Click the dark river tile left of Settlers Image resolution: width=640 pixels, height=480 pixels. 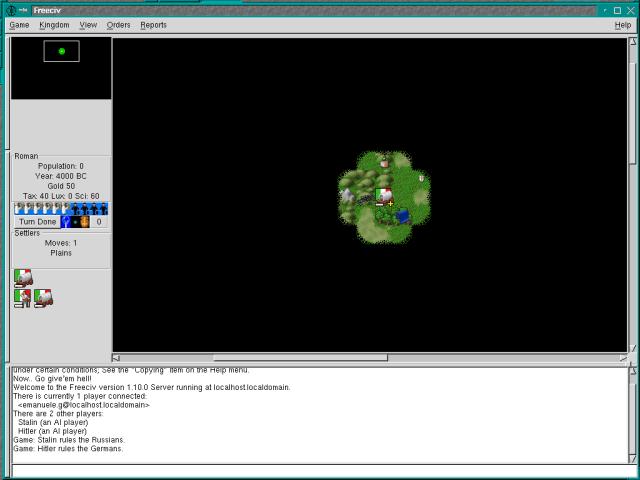coord(365,198)
